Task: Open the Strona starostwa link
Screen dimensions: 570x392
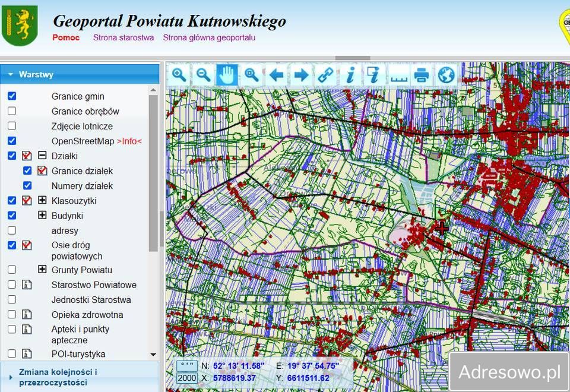Action: click(123, 37)
